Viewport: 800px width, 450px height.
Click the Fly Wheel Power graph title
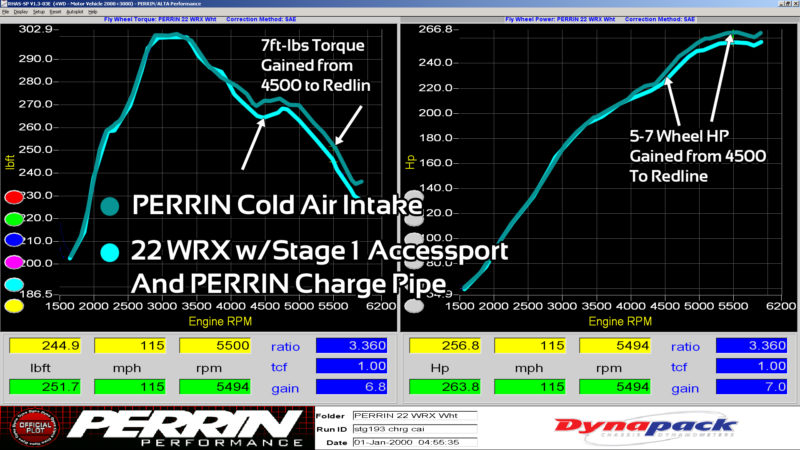coord(560,19)
